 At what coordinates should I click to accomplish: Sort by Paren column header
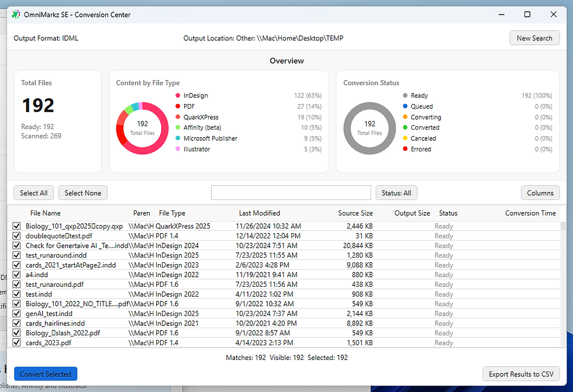[x=141, y=213]
